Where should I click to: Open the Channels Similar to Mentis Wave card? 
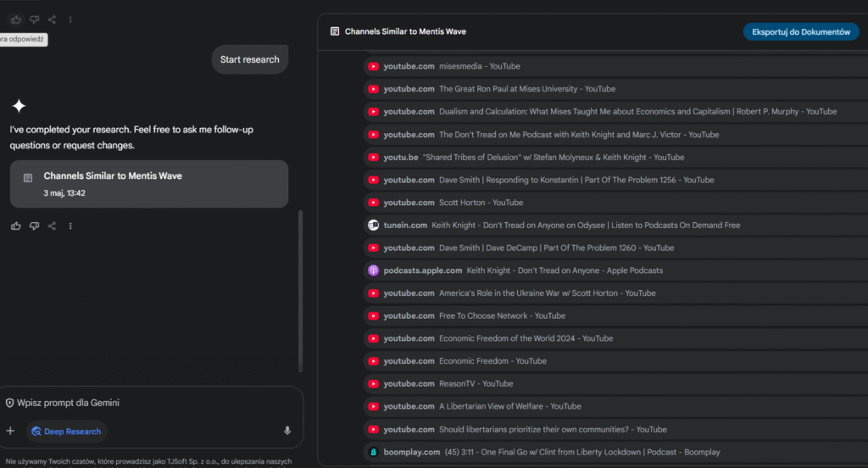149,184
